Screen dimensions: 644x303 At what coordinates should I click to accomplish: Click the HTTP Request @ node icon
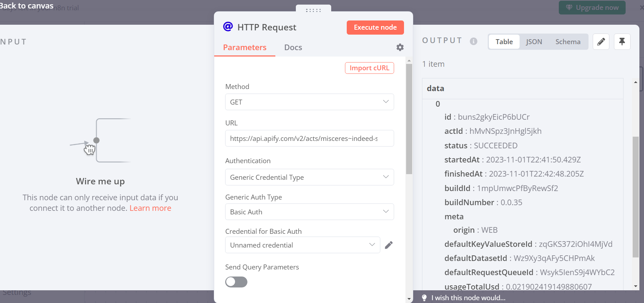tap(228, 27)
